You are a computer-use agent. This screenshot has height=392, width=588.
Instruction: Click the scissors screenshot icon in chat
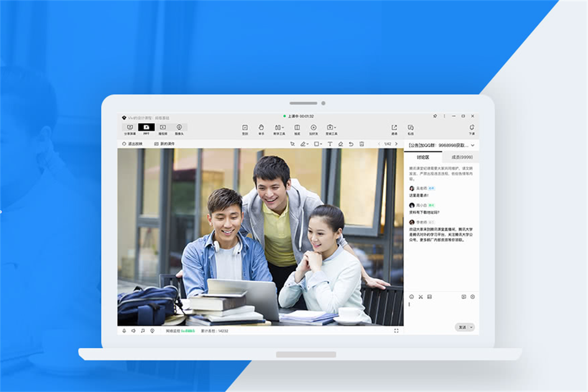pyautogui.click(x=421, y=297)
